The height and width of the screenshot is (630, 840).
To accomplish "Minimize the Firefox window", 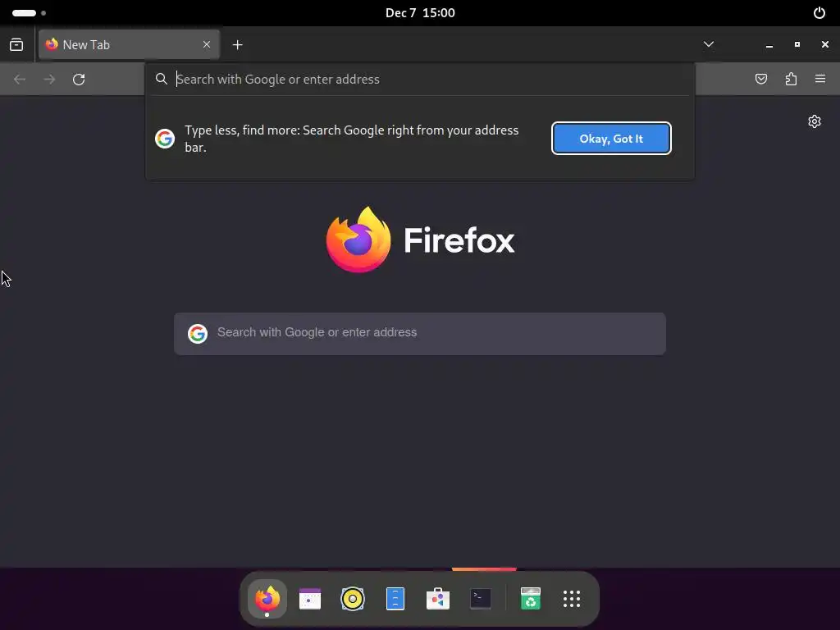I will 769,45.
